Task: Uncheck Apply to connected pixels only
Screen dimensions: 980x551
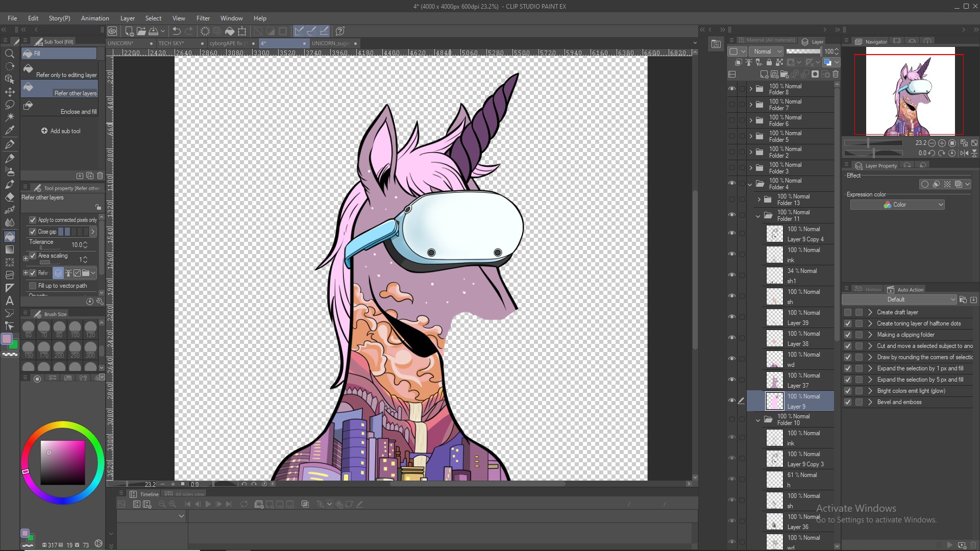Action: click(33, 220)
